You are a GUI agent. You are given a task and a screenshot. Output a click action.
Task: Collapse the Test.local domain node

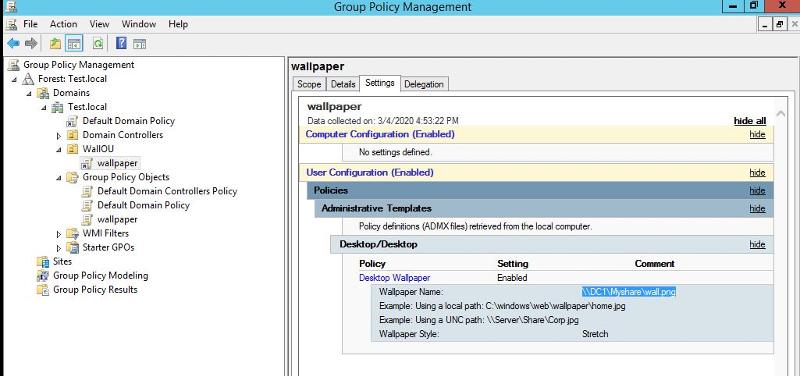44,108
